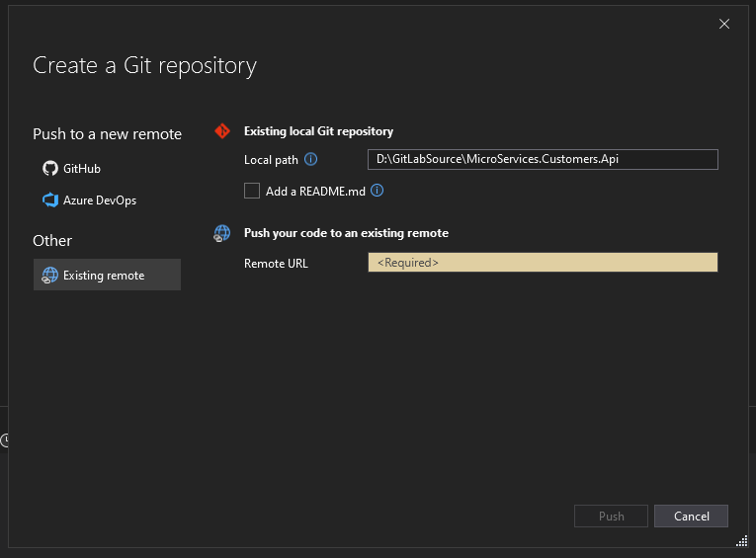Click the info icon next to Local path
Image resolution: width=756 pixels, height=558 pixels.
(x=311, y=159)
